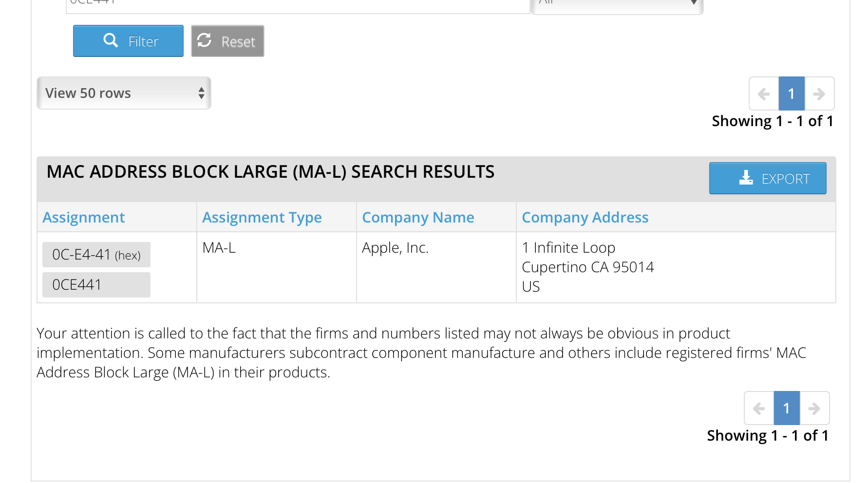The width and height of the screenshot is (868, 483).
Task: Select page 1 in top pagination
Action: pos(792,93)
